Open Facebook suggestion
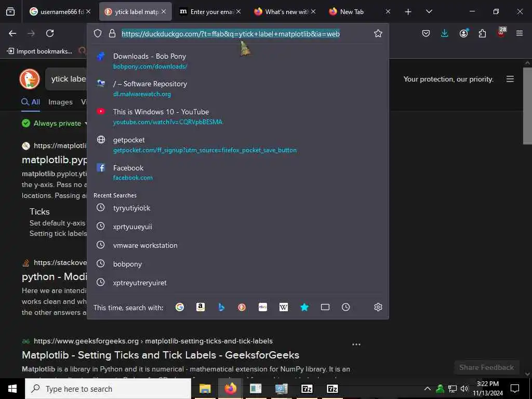The image size is (532, 399). tap(237, 172)
